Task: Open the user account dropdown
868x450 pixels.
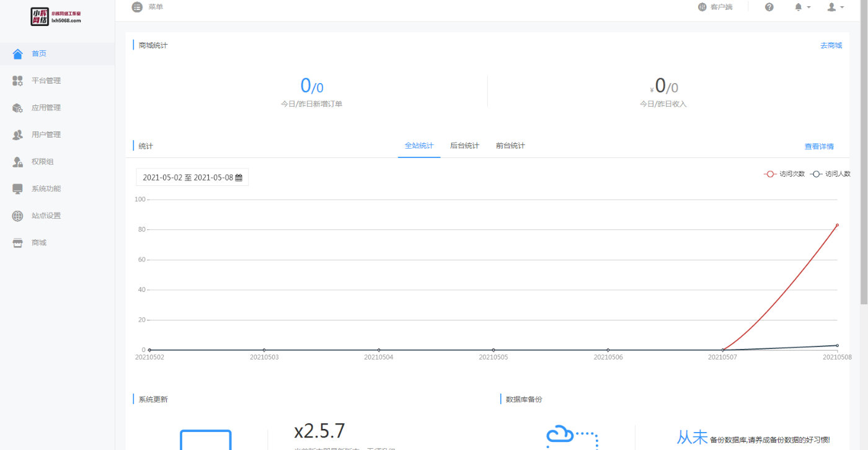Action: pyautogui.click(x=835, y=7)
